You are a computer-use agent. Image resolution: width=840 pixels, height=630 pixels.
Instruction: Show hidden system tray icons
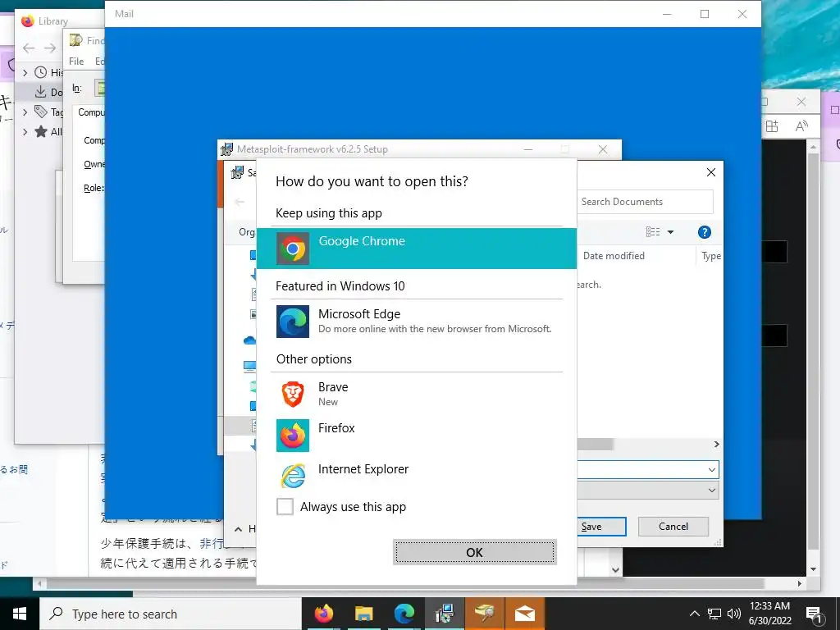pos(694,614)
